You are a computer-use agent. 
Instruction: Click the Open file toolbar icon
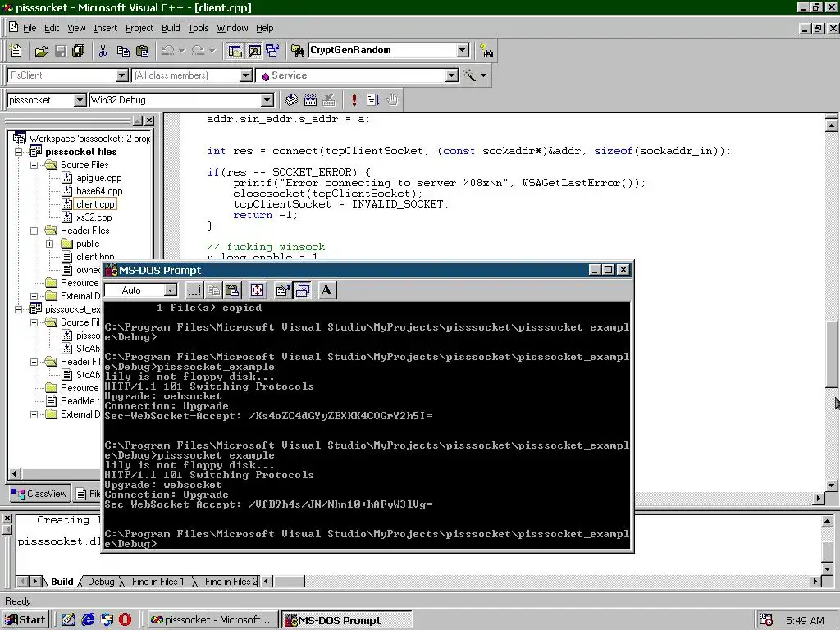[x=41, y=51]
